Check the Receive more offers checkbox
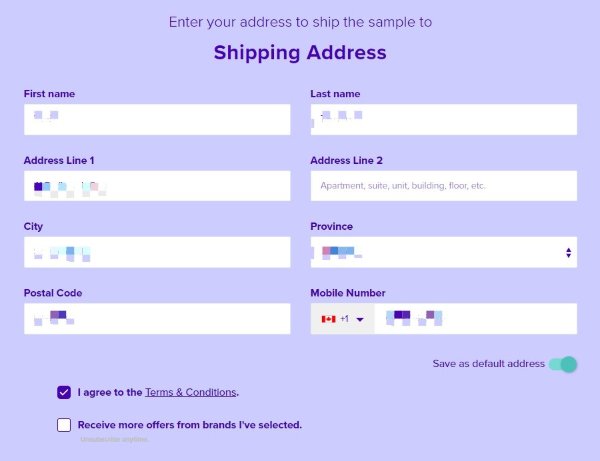Viewport: 600px width, 461px height. (64, 425)
